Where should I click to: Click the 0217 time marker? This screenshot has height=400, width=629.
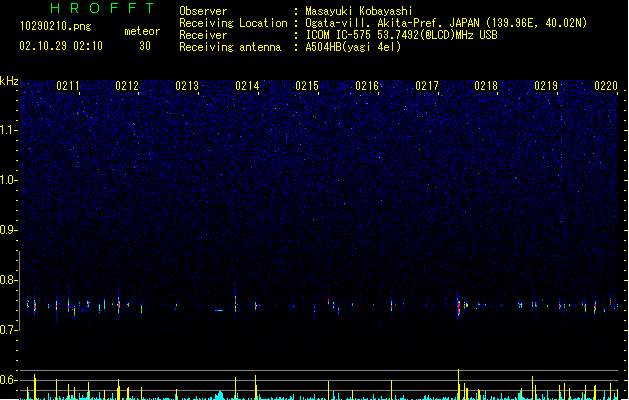(427, 86)
